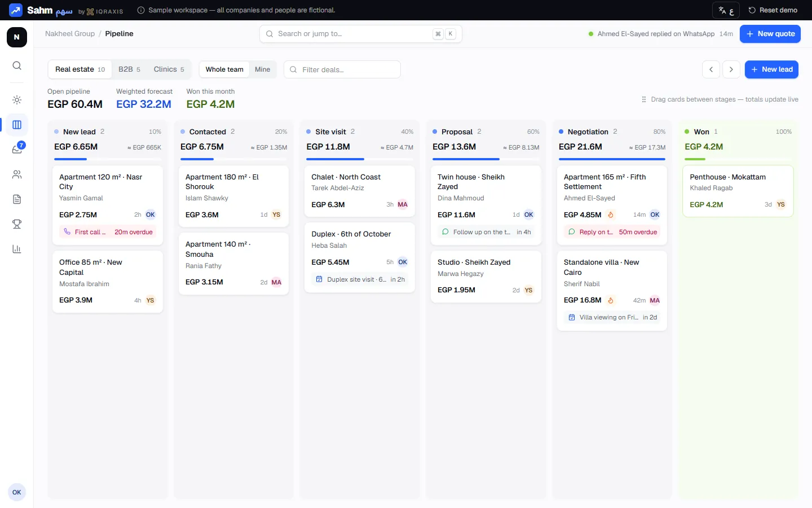This screenshot has height=508, width=812.
Task: Click the New lead button
Action: pos(771,69)
